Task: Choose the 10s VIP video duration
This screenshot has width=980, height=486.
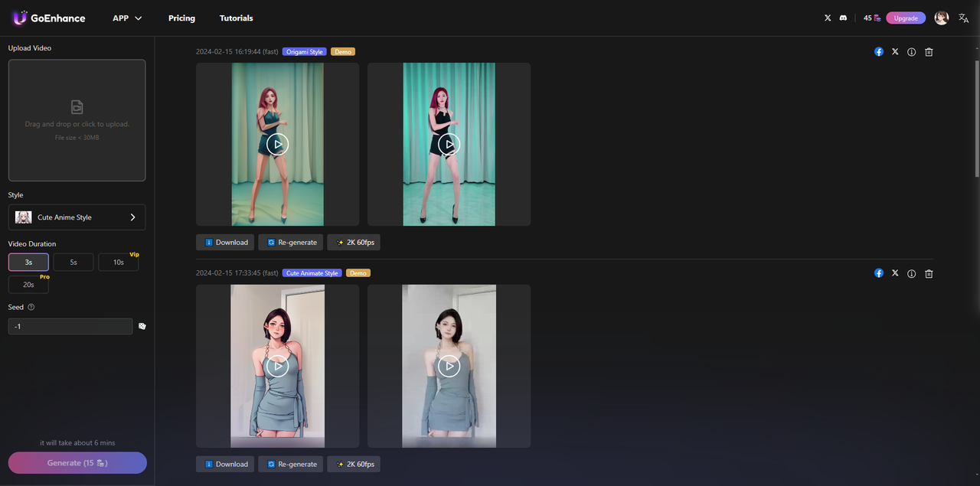Action: pos(118,262)
